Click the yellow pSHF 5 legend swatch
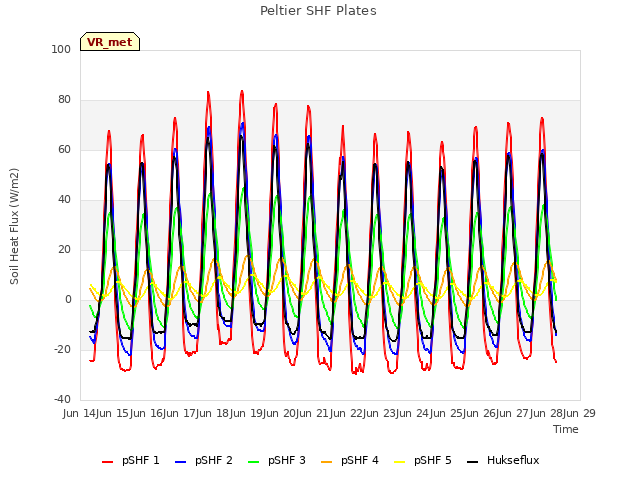Image resolution: width=640 pixels, height=480 pixels. (400, 462)
